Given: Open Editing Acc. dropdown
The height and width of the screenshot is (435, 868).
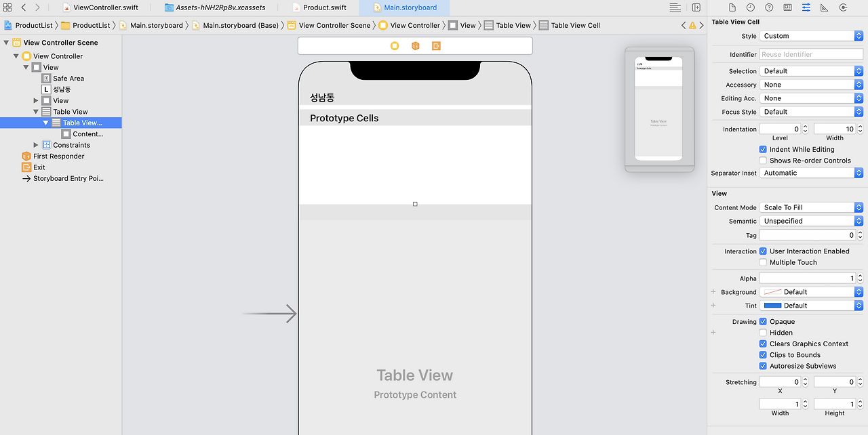Looking at the screenshot, I should click(811, 98).
